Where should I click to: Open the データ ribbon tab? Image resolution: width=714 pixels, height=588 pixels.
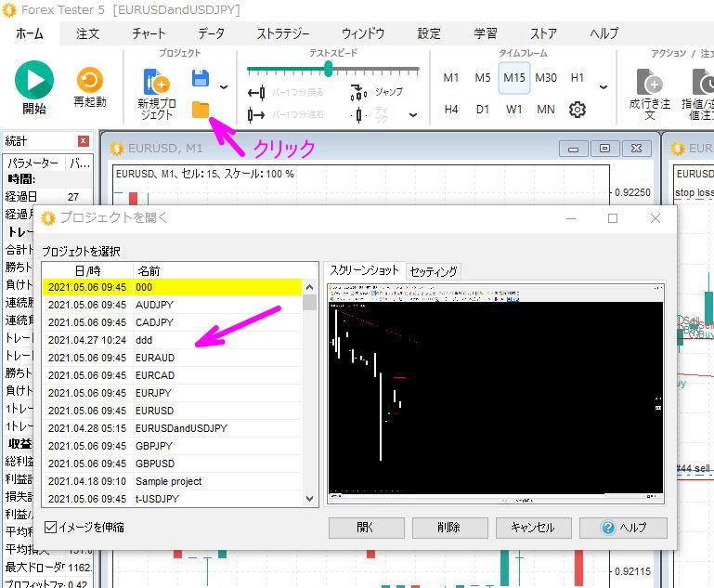click(211, 33)
